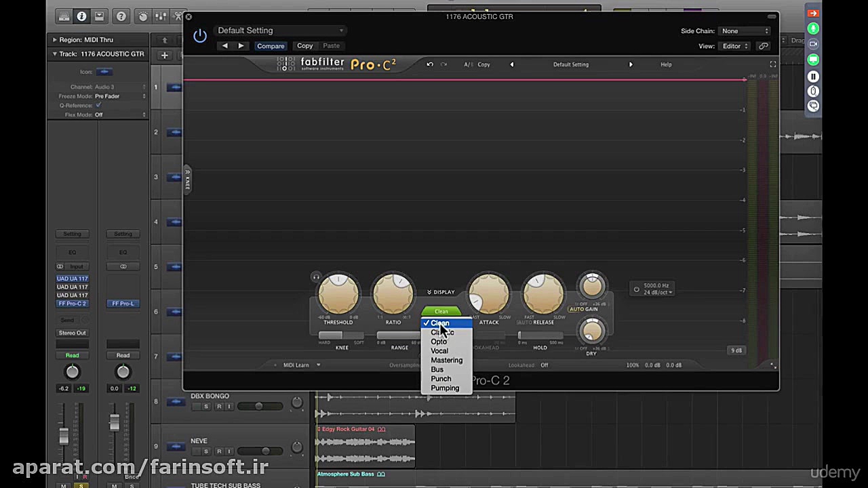The image size is (868, 488).
Task: Click the Quick Help question mark icon
Action: tap(121, 16)
